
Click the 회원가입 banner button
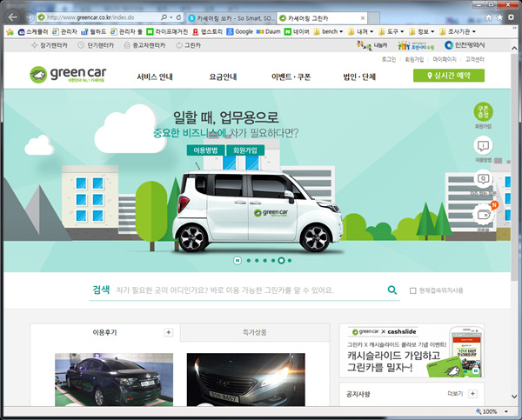tap(245, 150)
